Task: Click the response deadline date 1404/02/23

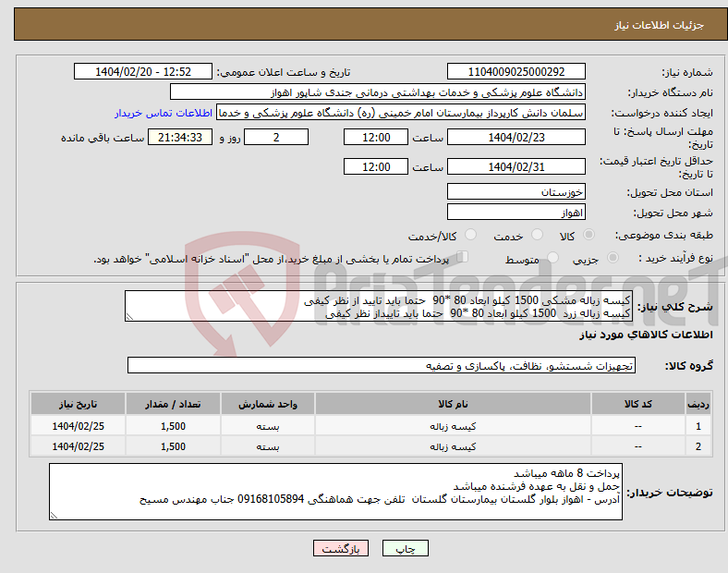Action: 516,138
